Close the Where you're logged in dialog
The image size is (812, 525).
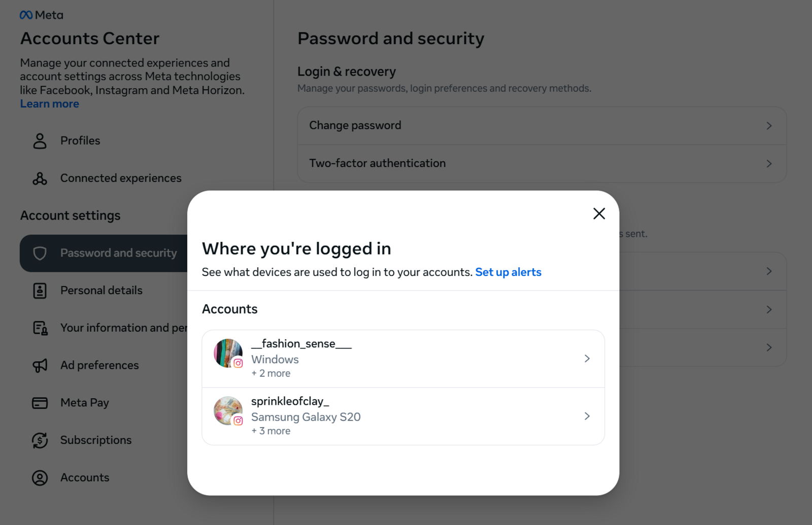[599, 214]
